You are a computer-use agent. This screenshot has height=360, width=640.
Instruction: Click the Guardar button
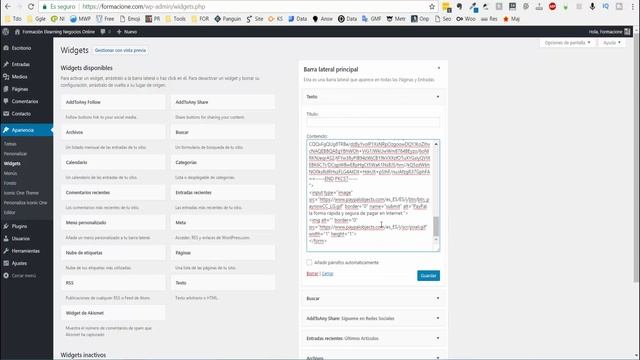[428, 276]
